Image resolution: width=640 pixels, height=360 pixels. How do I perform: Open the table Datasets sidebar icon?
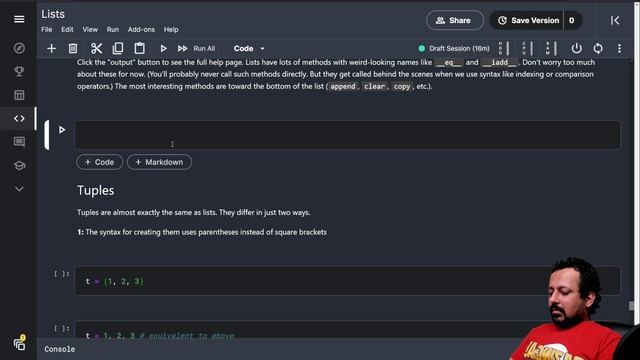click(19, 95)
